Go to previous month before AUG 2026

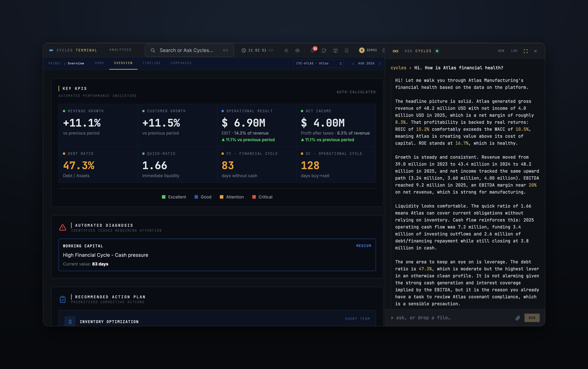tap(353, 64)
